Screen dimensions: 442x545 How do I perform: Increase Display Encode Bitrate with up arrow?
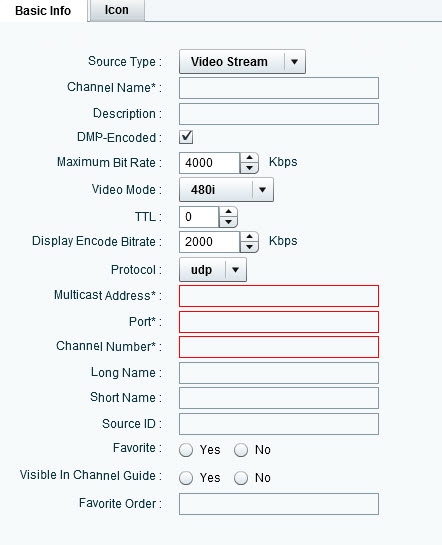pos(249,237)
